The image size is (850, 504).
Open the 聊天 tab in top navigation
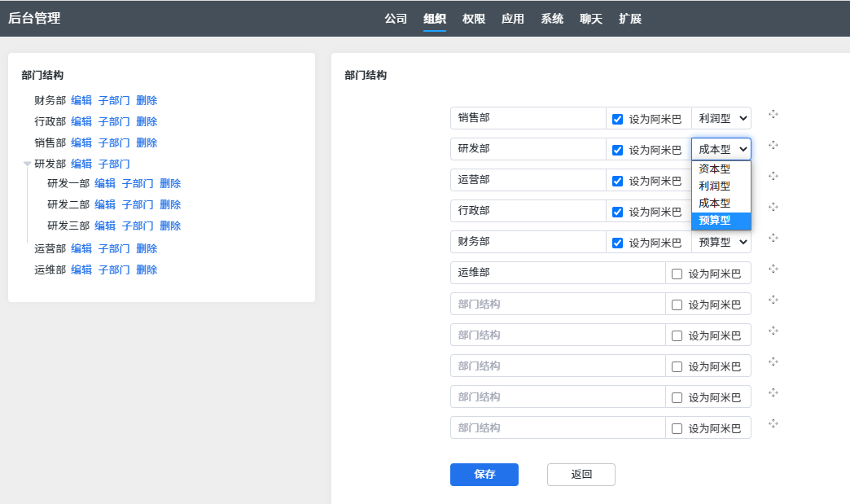[x=591, y=19]
